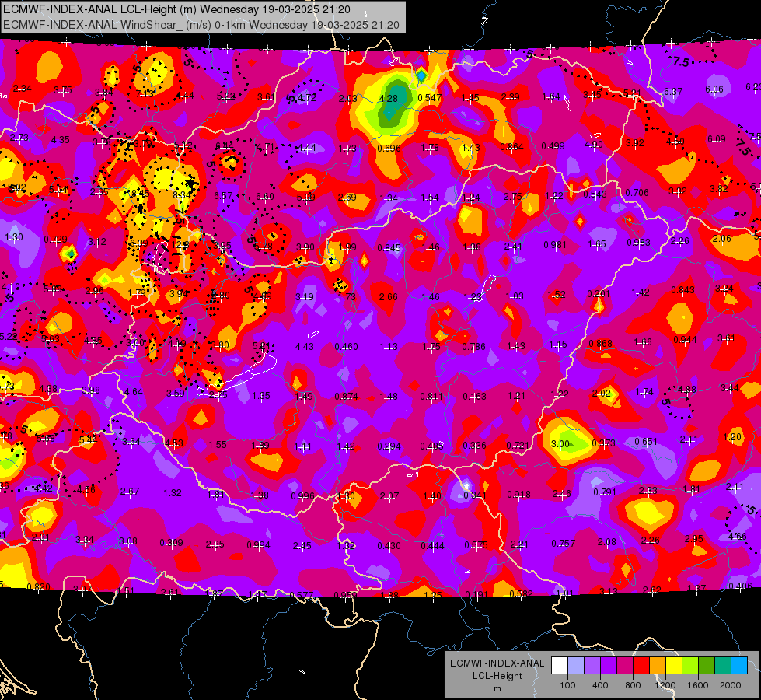Click the light purple swatch left of the 400 tick
The height and width of the screenshot is (700, 761).
592,666
